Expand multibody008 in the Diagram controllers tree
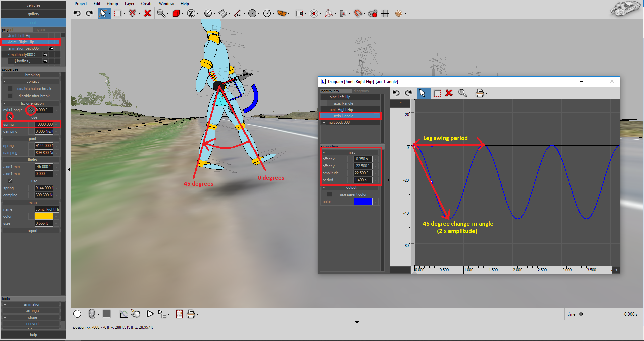Viewport: 644px width, 341px height. (x=324, y=122)
